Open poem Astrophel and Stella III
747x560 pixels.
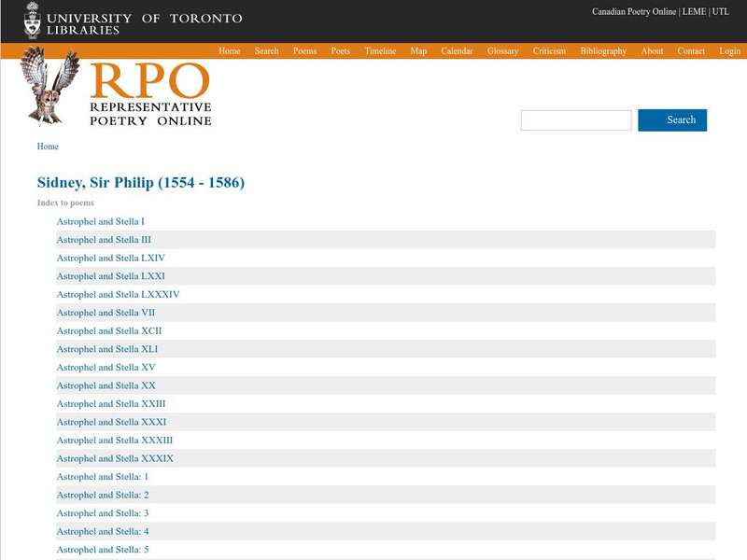point(104,240)
